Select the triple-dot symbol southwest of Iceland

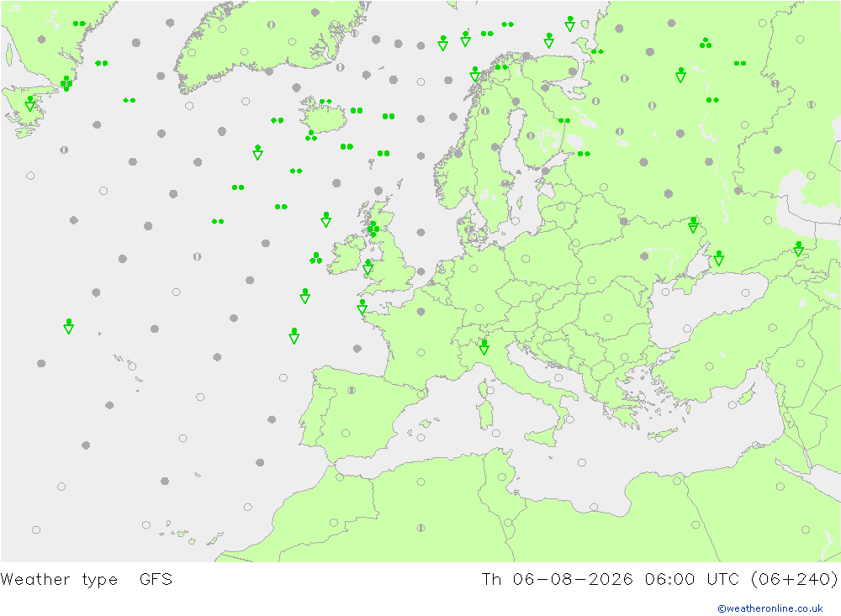tap(310, 136)
